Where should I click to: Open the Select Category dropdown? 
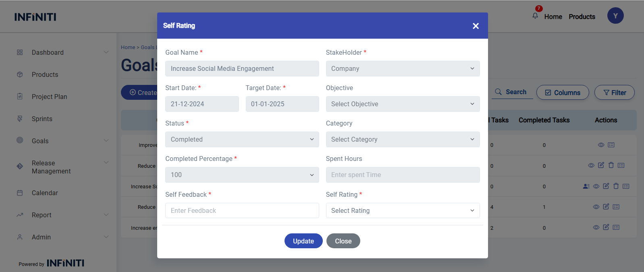pyautogui.click(x=403, y=139)
